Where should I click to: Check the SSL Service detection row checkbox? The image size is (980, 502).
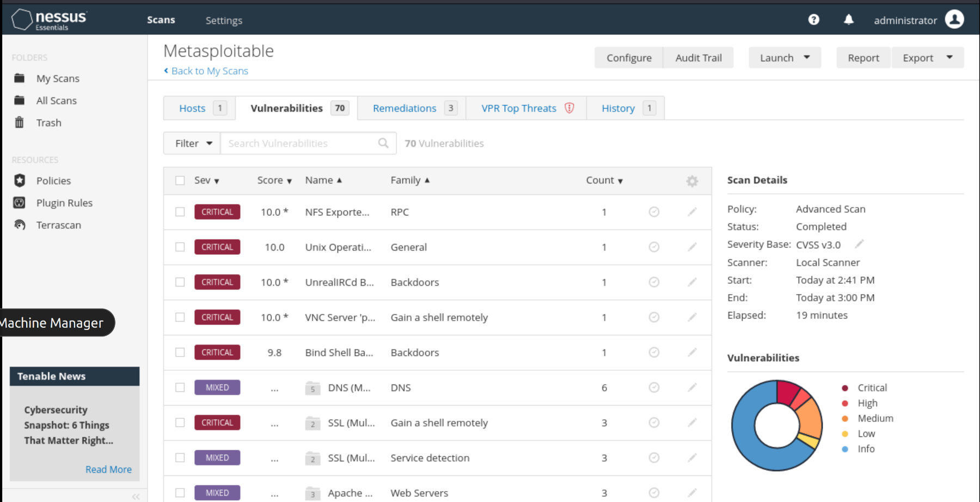pyautogui.click(x=180, y=458)
